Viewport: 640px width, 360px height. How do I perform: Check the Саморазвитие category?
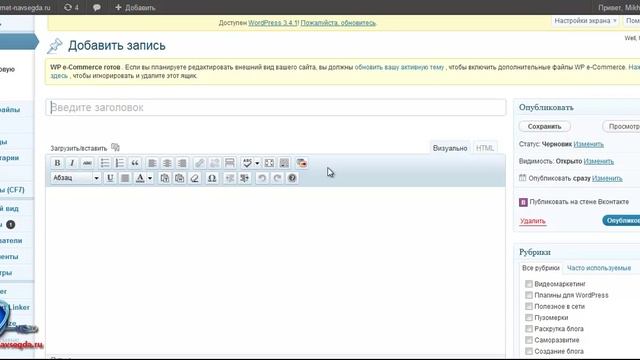click(529, 340)
